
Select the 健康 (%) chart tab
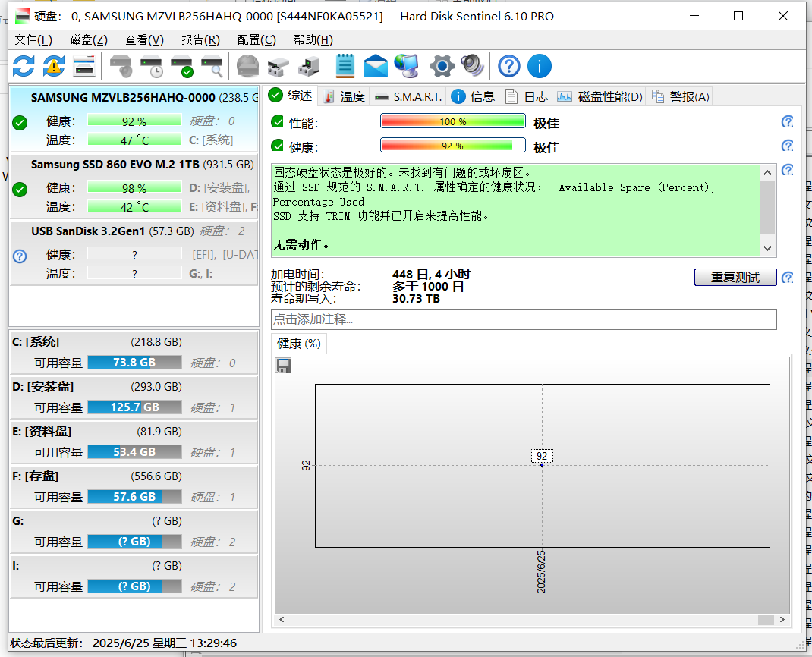(299, 344)
